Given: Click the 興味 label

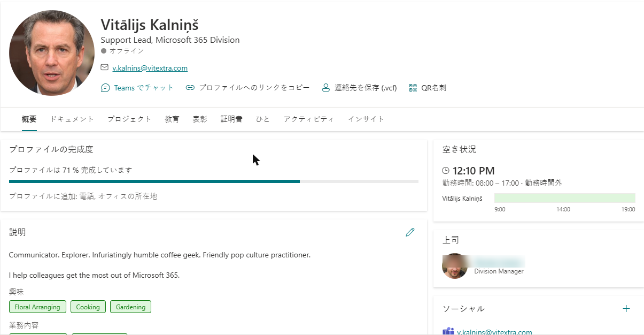Looking at the screenshot, I should 16,292.
